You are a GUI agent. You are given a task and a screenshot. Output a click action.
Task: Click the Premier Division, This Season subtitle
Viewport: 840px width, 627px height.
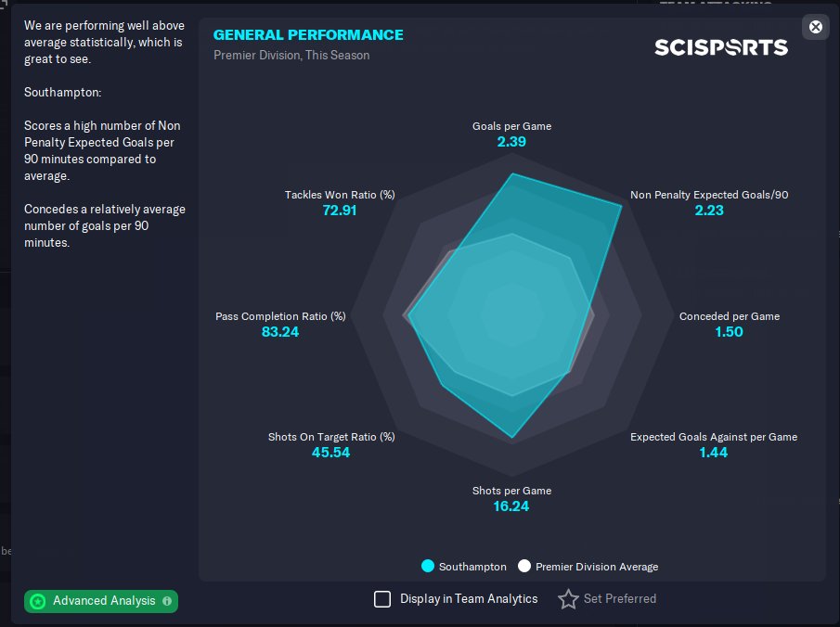click(x=291, y=56)
